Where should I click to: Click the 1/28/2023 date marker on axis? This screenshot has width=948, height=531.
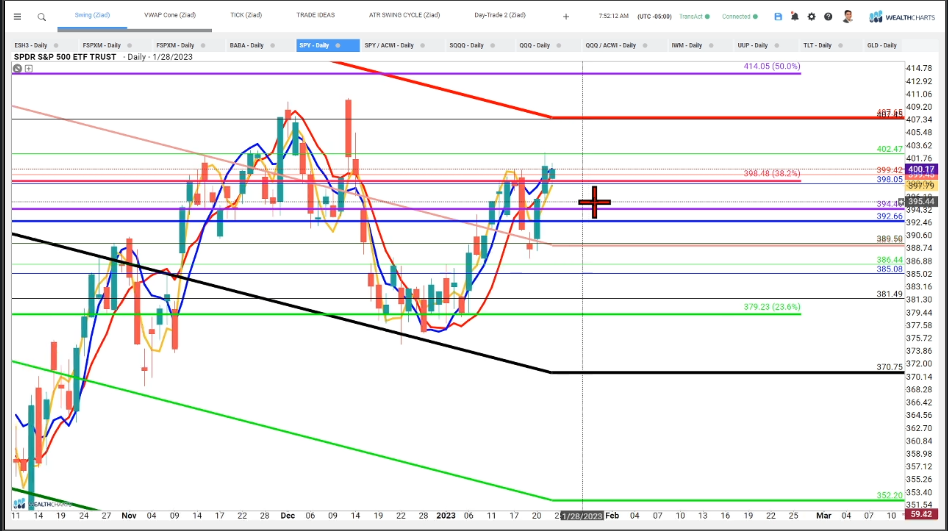pos(582,516)
